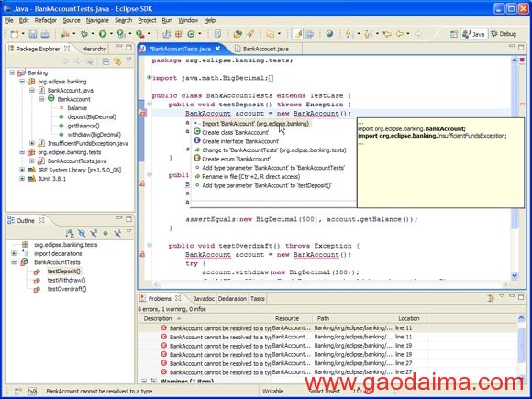
Task: Toggle Hide Fields in Outline toolbar
Action: 82,233
